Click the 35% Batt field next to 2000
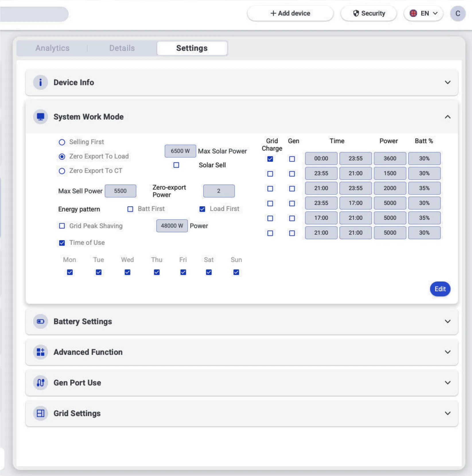Screen dimensions: 472x476 click(424, 189)
